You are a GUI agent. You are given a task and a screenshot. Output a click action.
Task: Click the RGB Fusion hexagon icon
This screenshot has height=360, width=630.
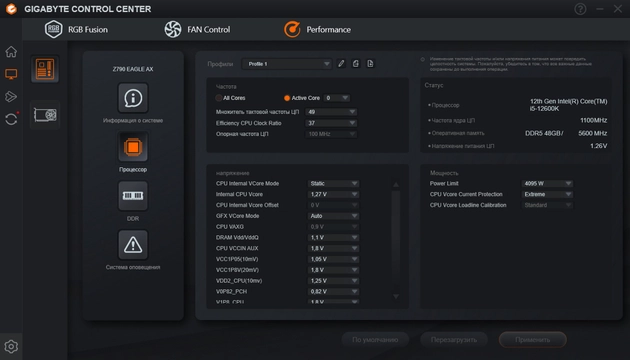(53, 29)
